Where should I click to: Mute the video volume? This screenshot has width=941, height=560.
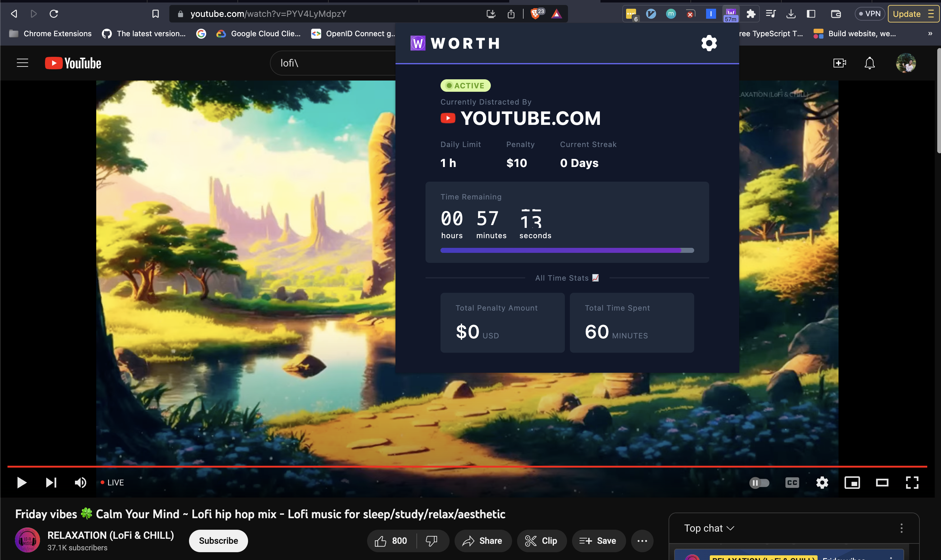[80, 482]
